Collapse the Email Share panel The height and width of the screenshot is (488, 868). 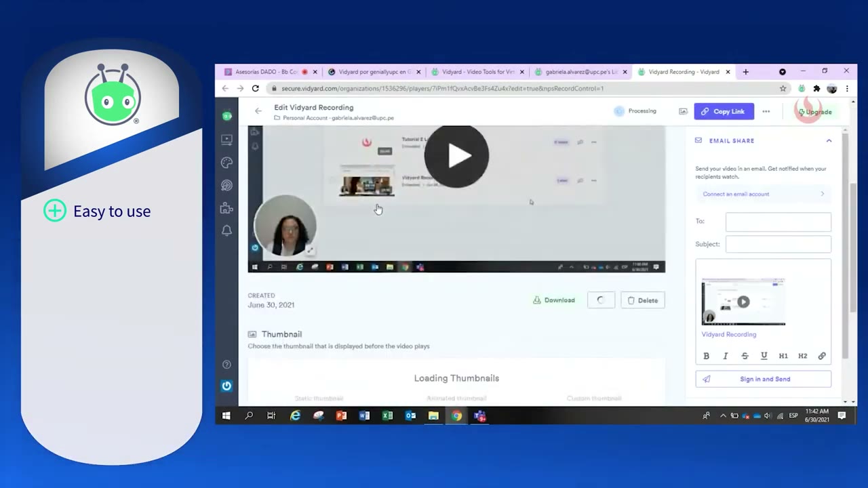click(829, 140)
